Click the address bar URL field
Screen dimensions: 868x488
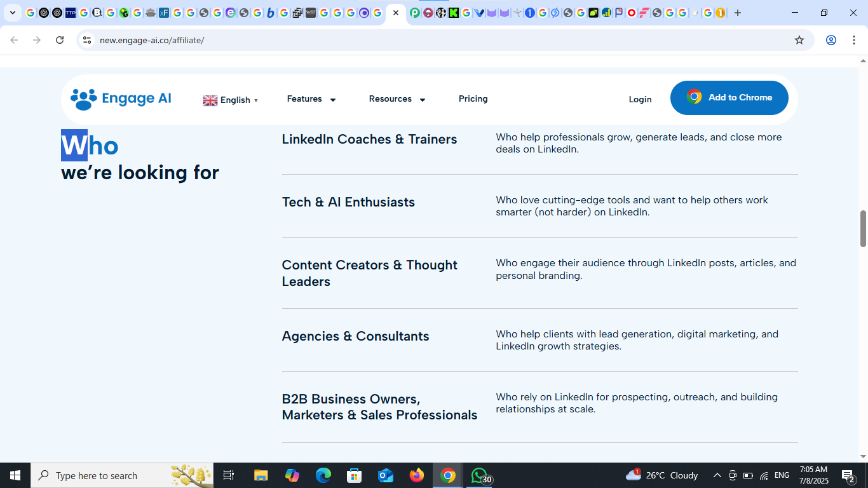[x=445, y=40]
